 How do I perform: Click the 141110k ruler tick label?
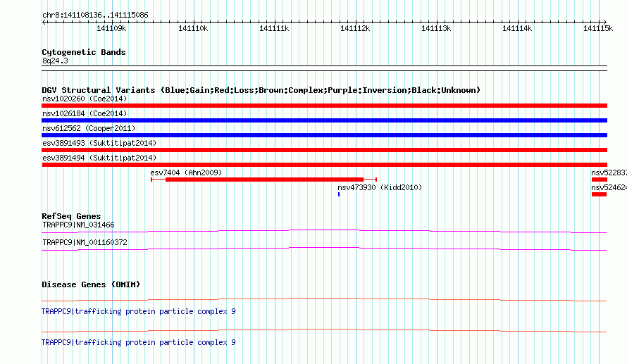pos(193,28)
